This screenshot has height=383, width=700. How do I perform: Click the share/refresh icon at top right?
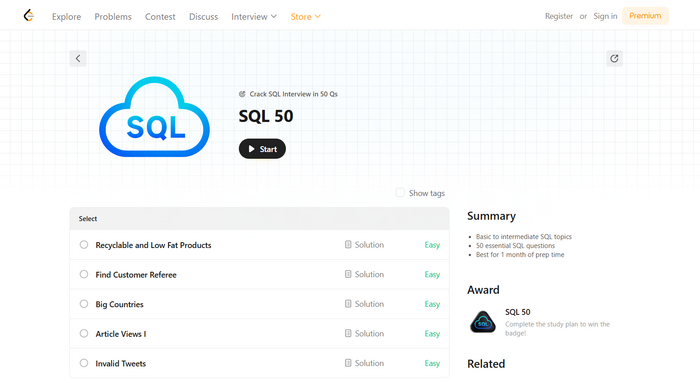[614, 58]
